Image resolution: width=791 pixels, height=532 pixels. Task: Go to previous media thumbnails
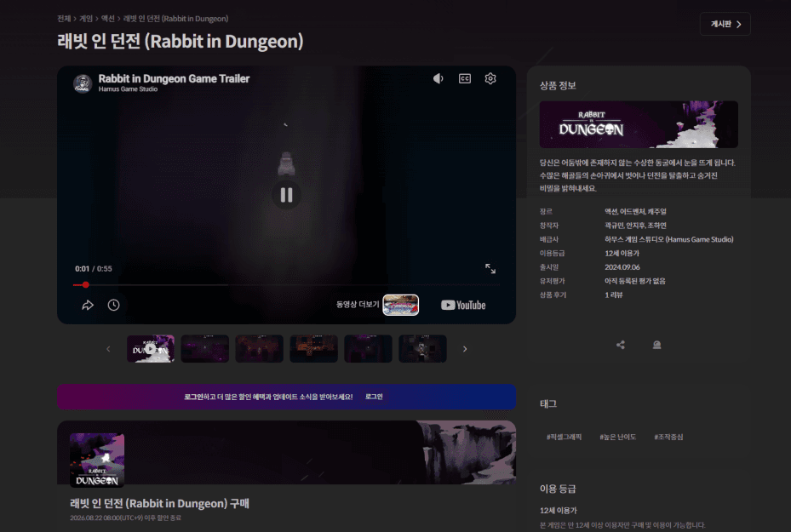(x=108, y=349)
